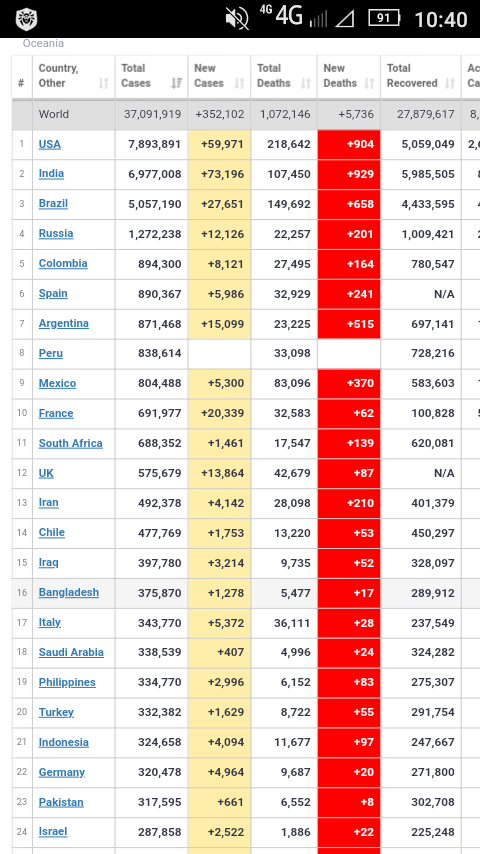Open the Philippines country link
Image resolution: width=480 pixels, height=854 pixels.
[x=67, y=682]
